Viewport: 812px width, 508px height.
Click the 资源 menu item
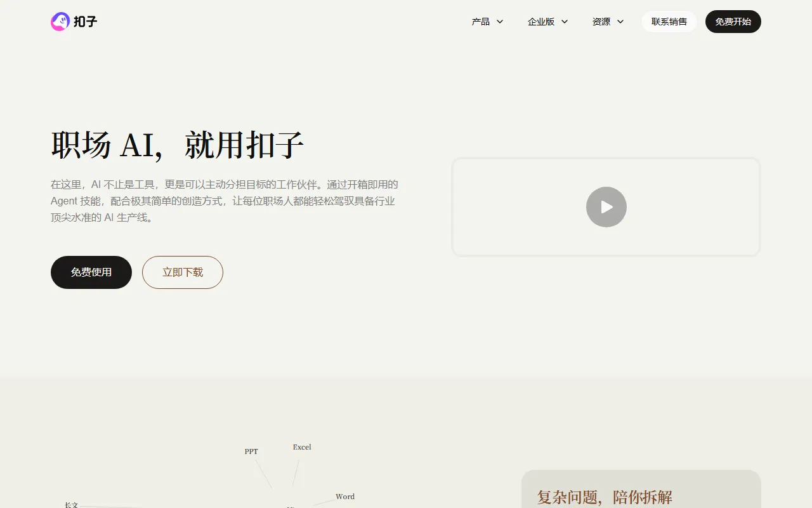pos(600,21)
